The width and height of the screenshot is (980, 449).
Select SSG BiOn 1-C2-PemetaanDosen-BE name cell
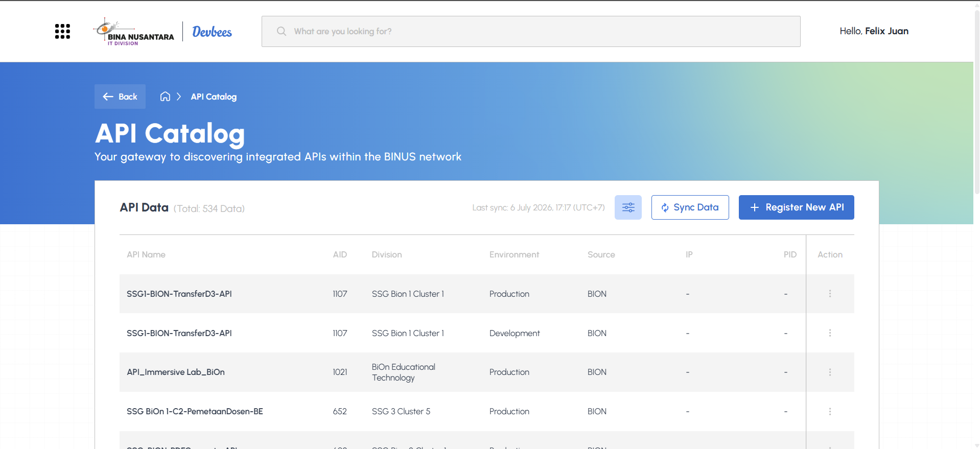coord(195,411)
